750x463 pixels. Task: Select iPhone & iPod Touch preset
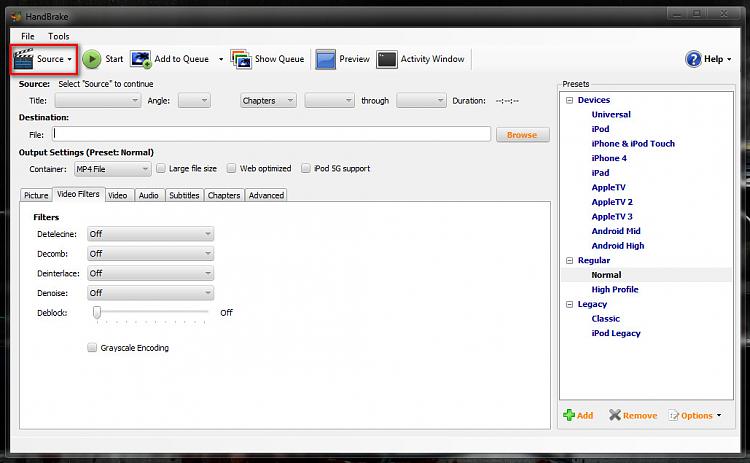tap(633, 143)
